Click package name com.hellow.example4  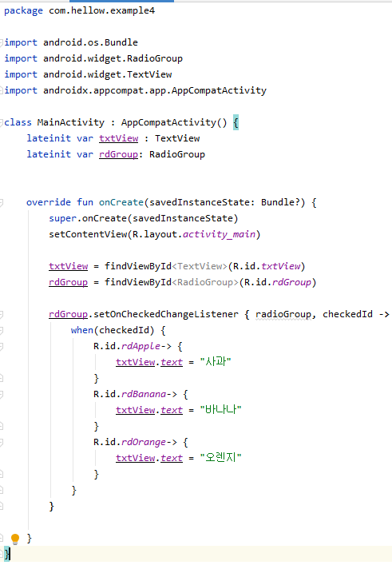102,11
